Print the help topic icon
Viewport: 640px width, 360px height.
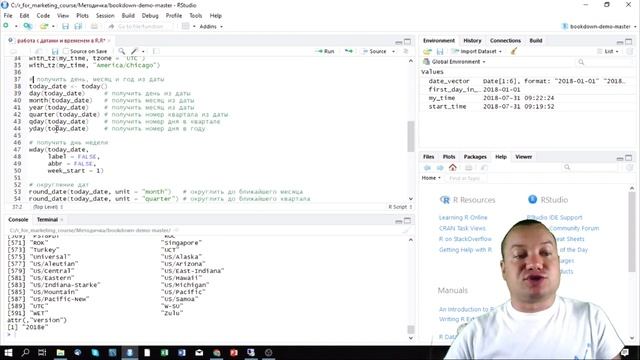point(469,168)
